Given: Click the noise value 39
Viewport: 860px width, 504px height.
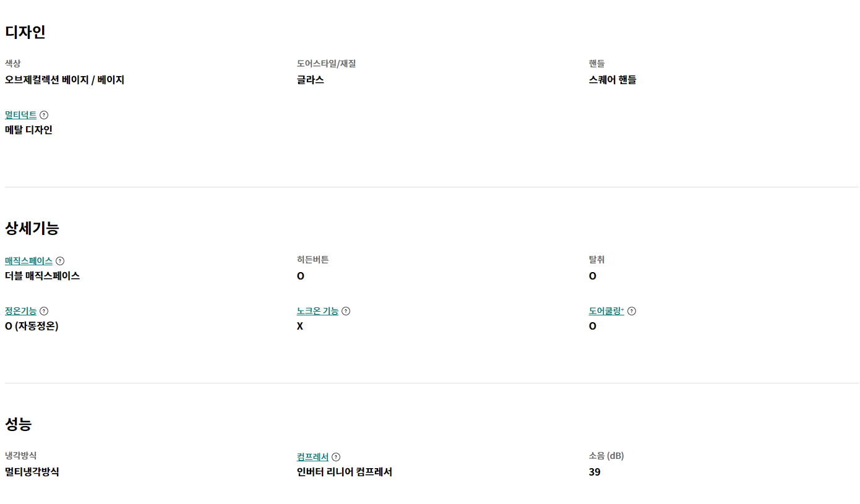Looking at the screenshot, I should pos(595,472).
